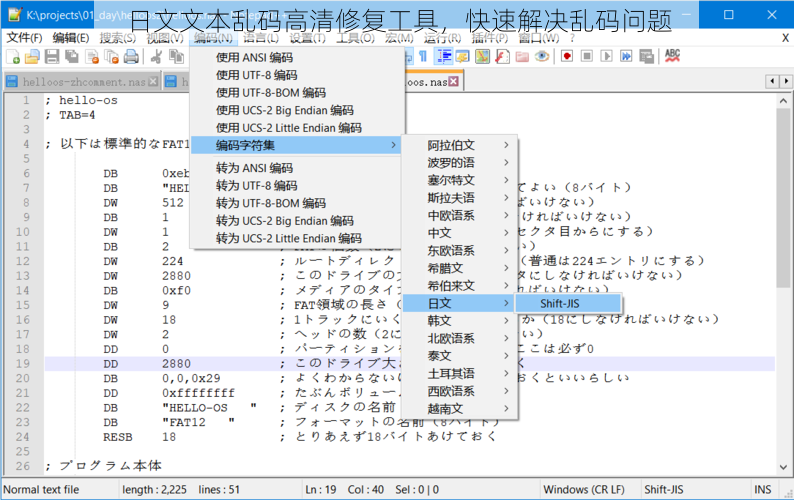The height and width of the screenshot is (500, 794).
Task: Expand the 塞尔特文 submenu
Action: point(460,180)
